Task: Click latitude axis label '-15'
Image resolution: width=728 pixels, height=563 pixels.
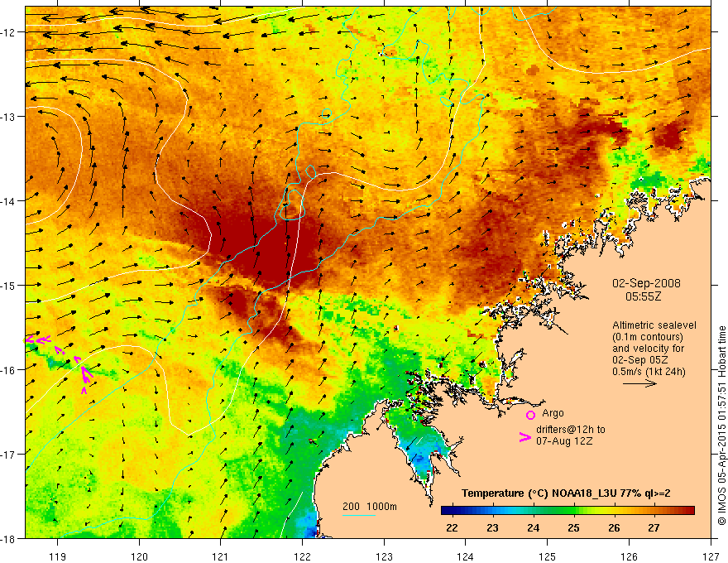Action: 9,285
